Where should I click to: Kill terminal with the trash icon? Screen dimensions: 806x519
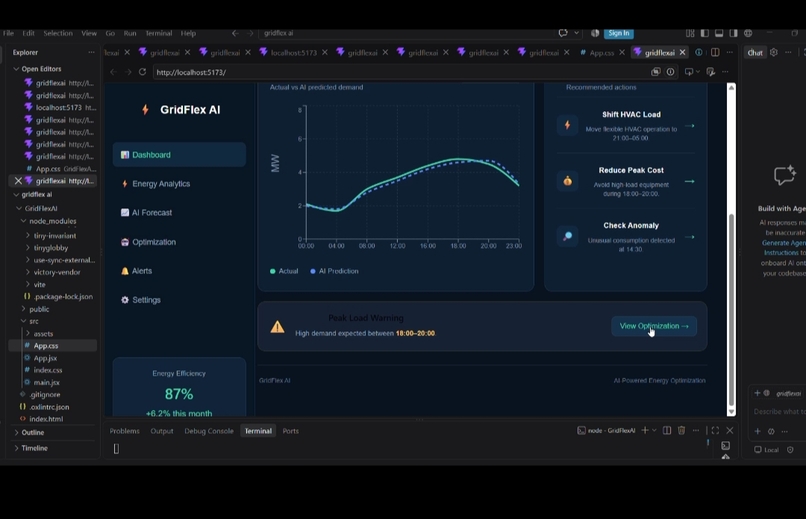pos(682,431)
